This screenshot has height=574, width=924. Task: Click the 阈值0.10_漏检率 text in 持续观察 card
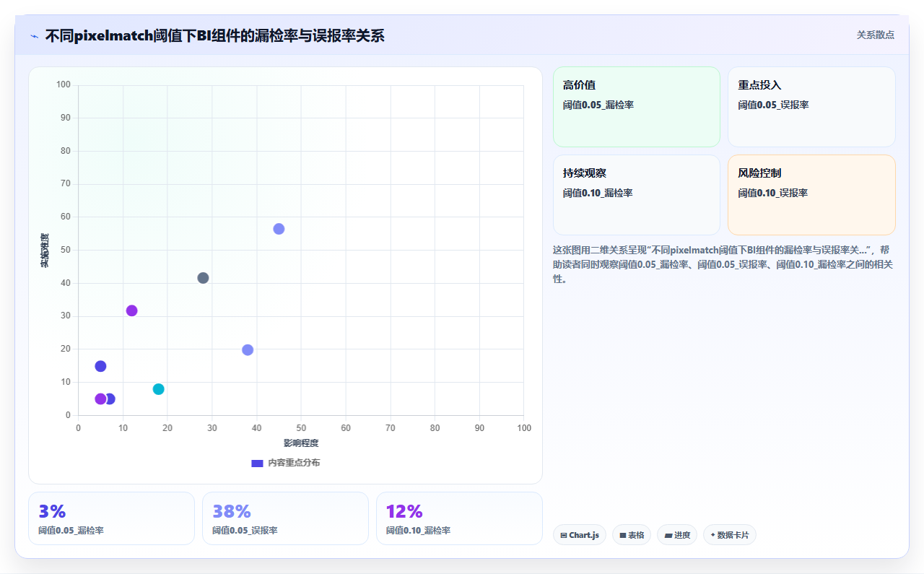[x=598, y=193]
